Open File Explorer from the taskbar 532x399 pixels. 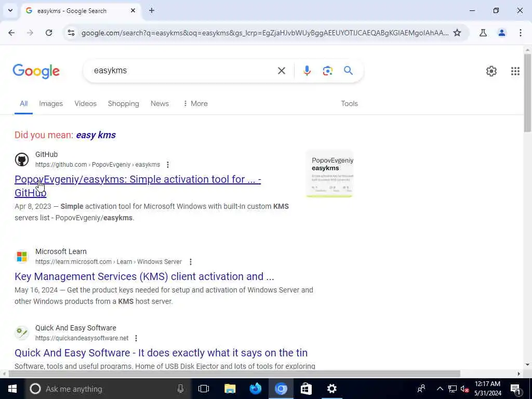point(230,389)
